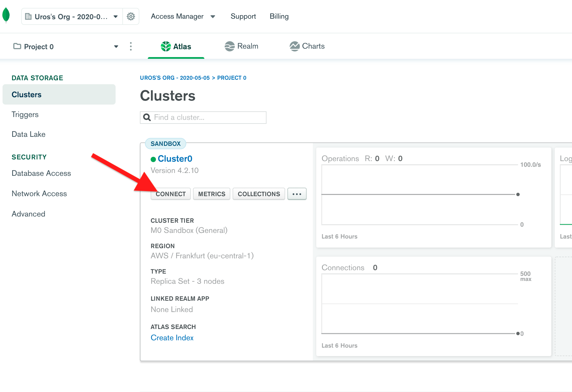Image resolution: width=572 pixels, height=392 pixels.
Task: Click the Connections chart panel
Action: point(434,306)
